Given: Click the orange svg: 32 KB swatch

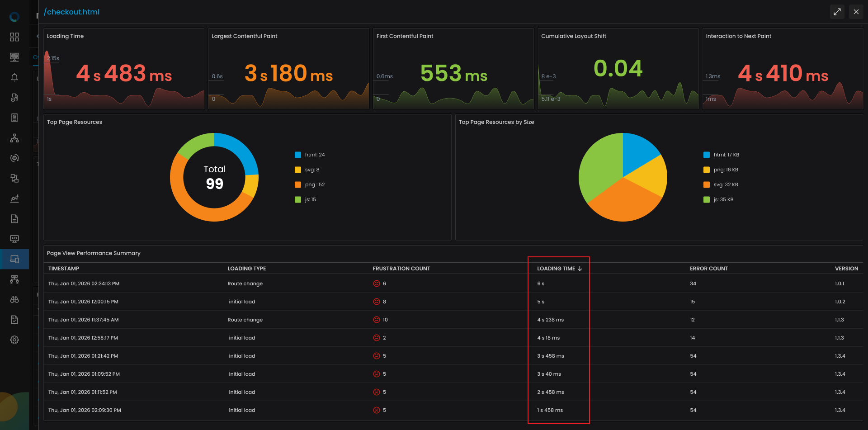Looking at the screenshot, I should pos(707,184).
